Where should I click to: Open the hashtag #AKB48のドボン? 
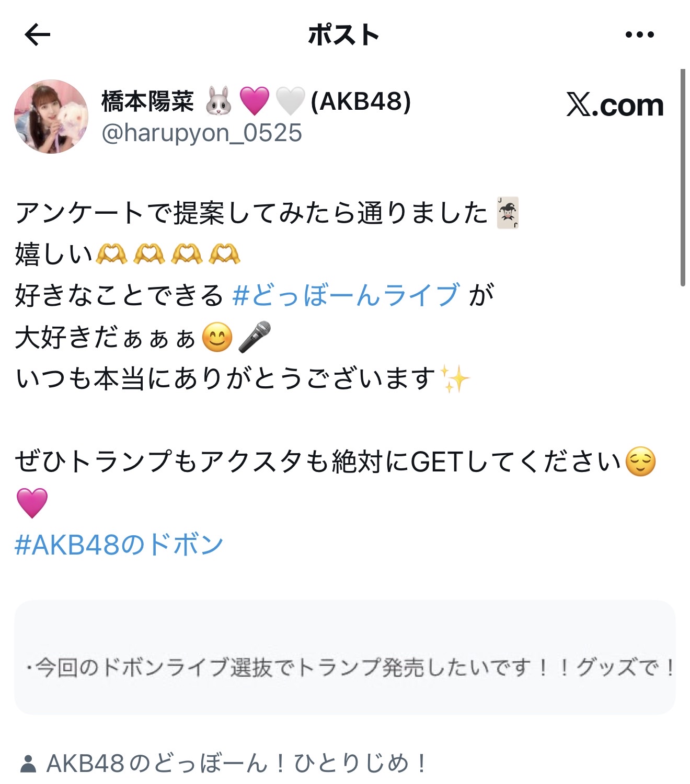pos(119,545)
